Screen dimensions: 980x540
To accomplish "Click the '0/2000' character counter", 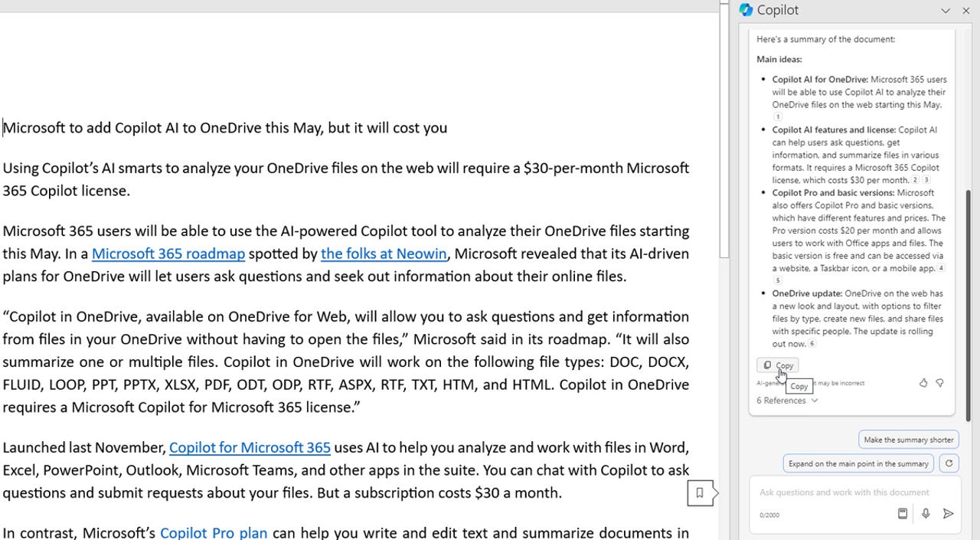I will click(x=769, y=515).
